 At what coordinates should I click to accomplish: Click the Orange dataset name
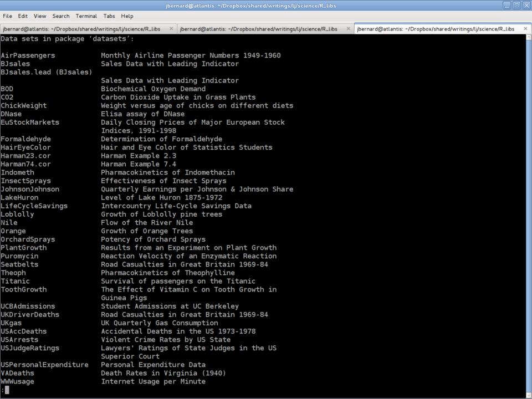13,231
